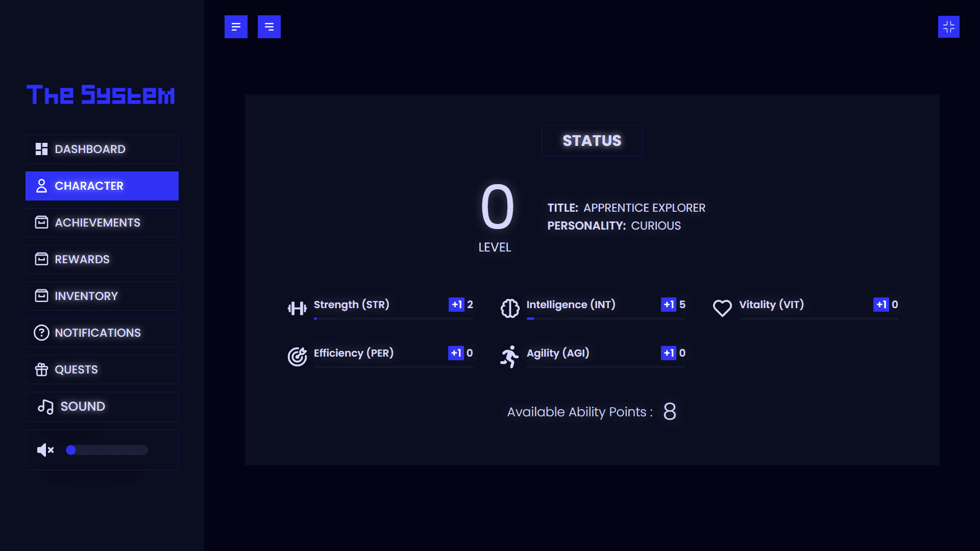Click the left-aligned menu icon button
The height and width of the screenshot is (551, 980).
coord(236,27)
